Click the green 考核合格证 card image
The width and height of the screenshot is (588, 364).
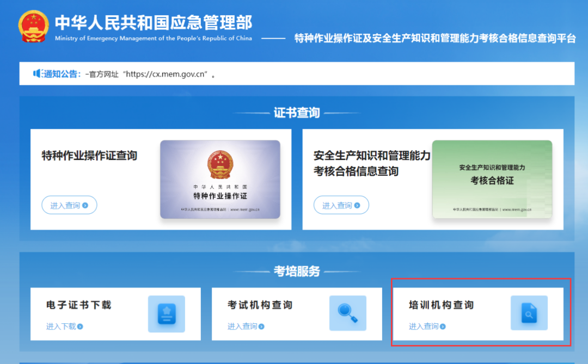pyautogui.click(x=492, y=180)
